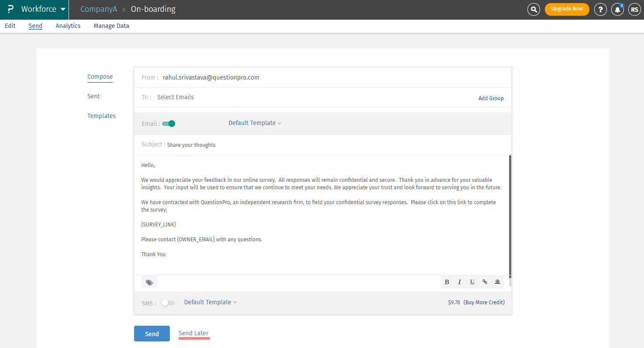The image size is (644, 348).
Task: Select the Send tab
Action: (x=35, y=26)
